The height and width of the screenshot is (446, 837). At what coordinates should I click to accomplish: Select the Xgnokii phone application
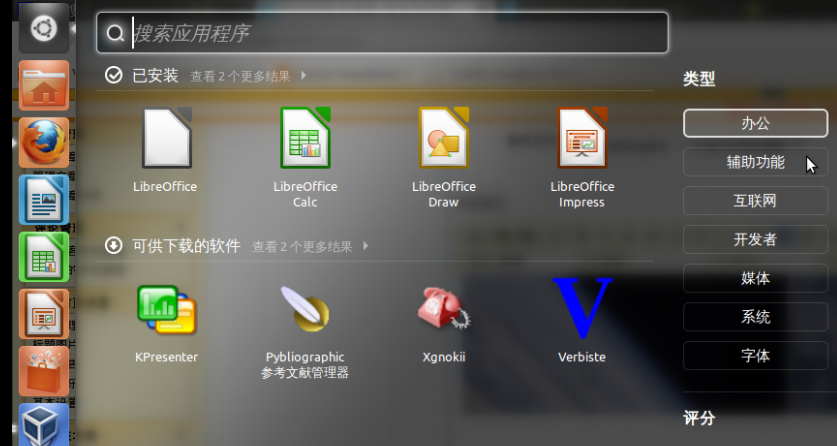(x=444, y=308)
